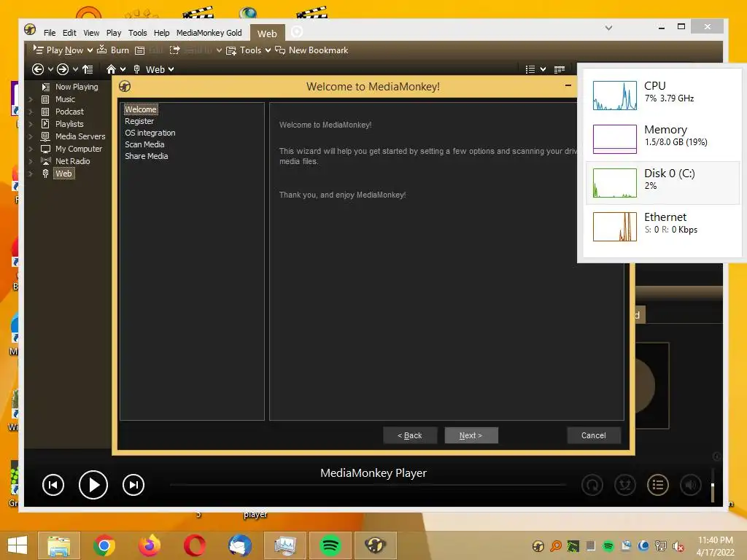Open the view mode dropdown arrow
This screenshot has height=560, width=747.
543,70
